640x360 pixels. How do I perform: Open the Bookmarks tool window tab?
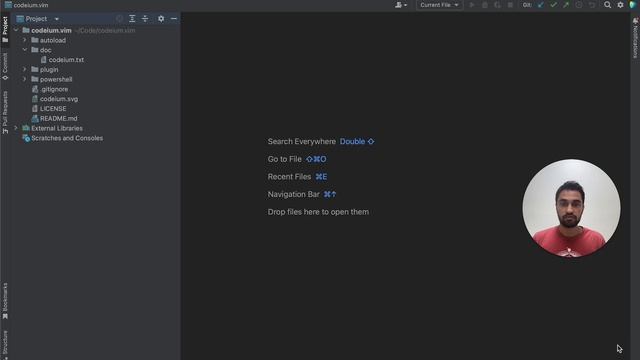point(5,301)
